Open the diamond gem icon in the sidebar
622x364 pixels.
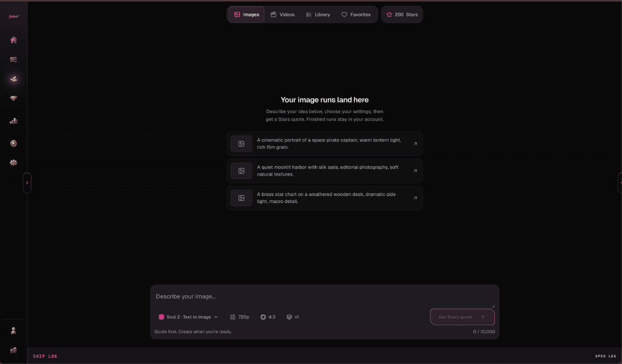point(13,99)
